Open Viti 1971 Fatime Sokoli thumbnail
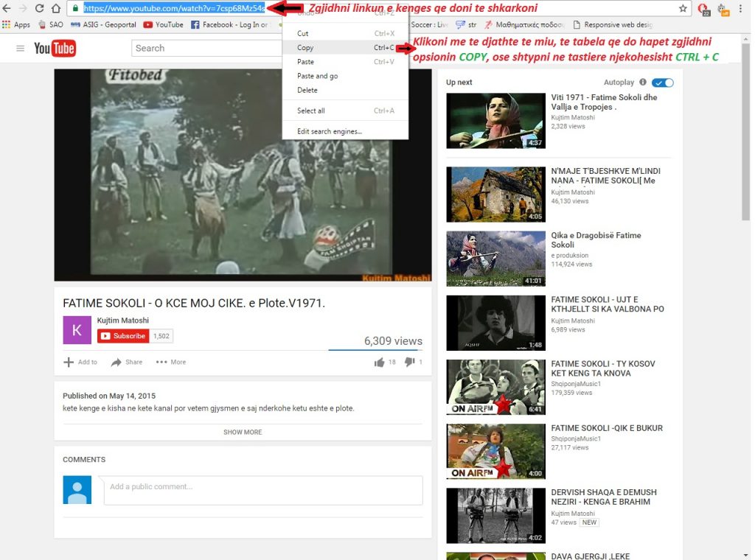The width and height of the screenshot is (755, 560). click(x=496, y=121)
